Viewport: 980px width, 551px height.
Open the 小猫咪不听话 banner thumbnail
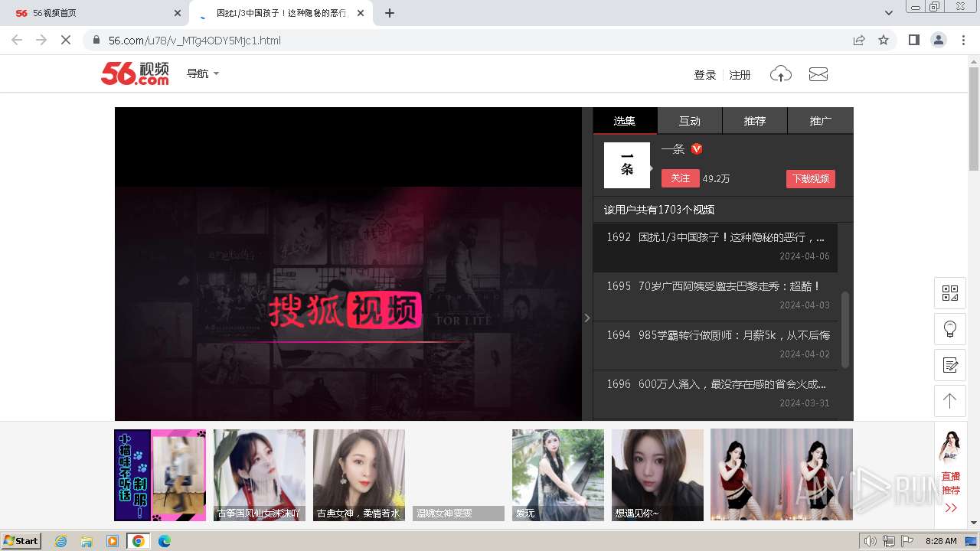(160, 475)
